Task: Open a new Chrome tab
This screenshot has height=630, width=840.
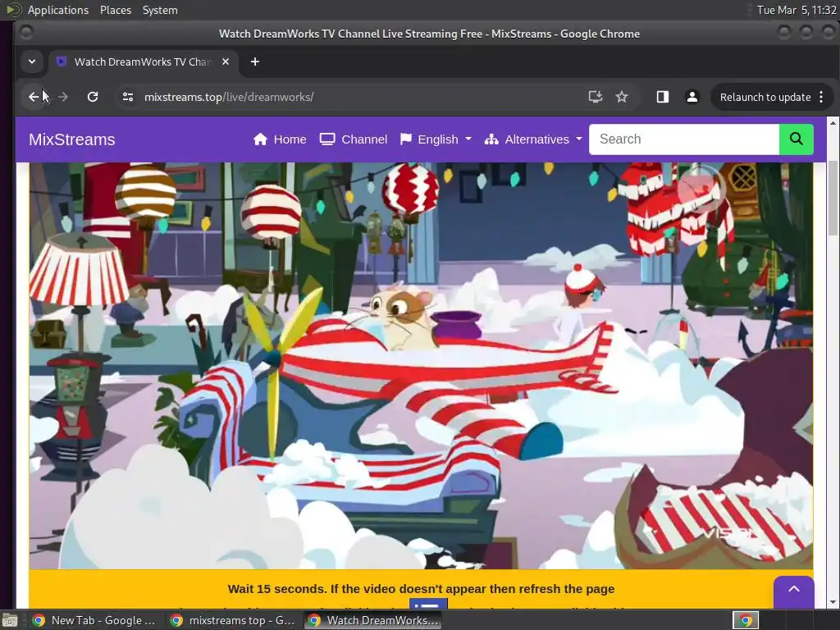Action: click(255, 62)
